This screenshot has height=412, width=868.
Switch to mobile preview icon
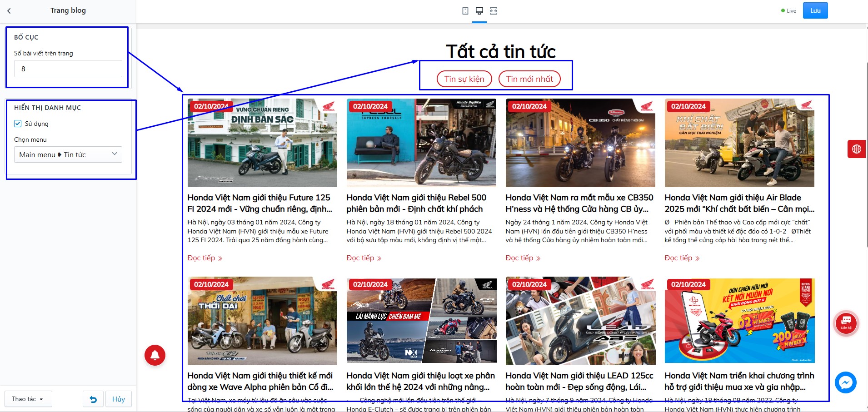click(465, 11)
